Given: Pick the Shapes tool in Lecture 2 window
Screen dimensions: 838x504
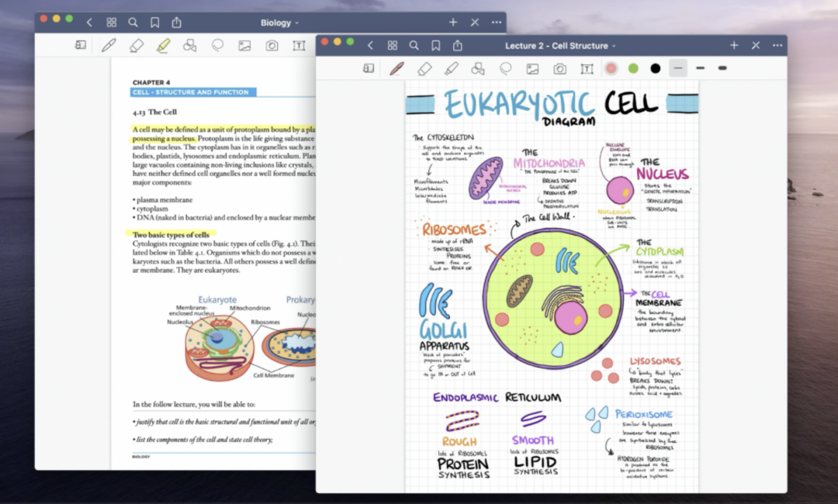Looking at the screenshot, I should click(x=478, y=68).
